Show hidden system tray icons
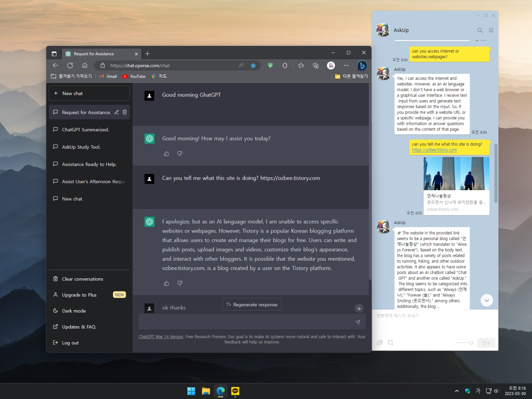The image size is (532, 399). tap(456, 391)
